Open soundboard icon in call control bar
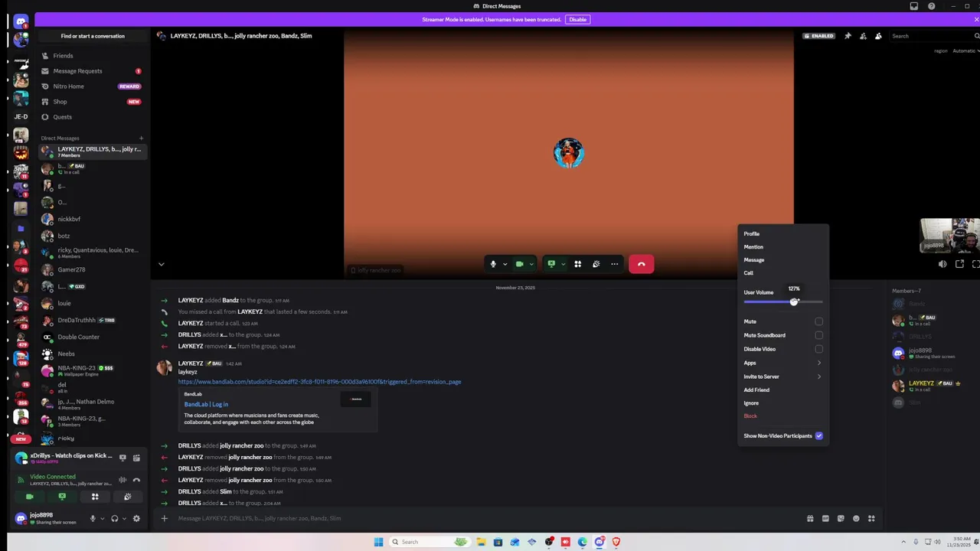The image size is (980, 551). tap(596, 264)
